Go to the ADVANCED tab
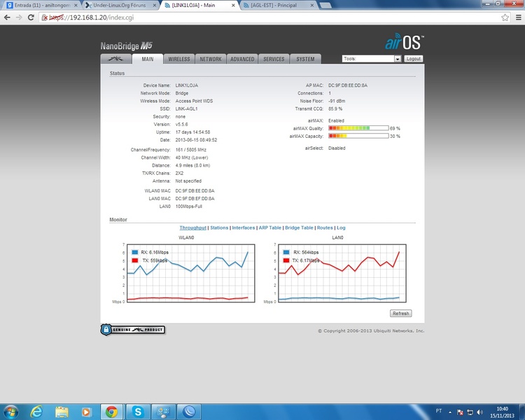525x420 pixels. coord(242,59)
